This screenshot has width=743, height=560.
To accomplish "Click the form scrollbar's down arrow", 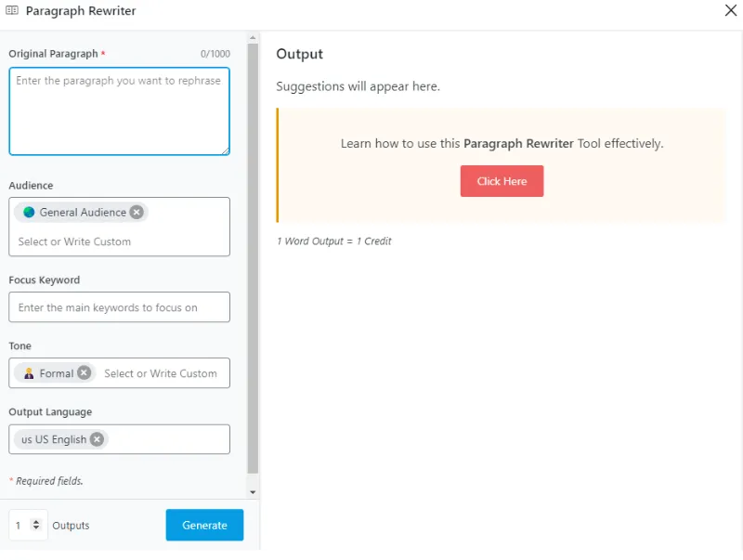I will 253,491.
